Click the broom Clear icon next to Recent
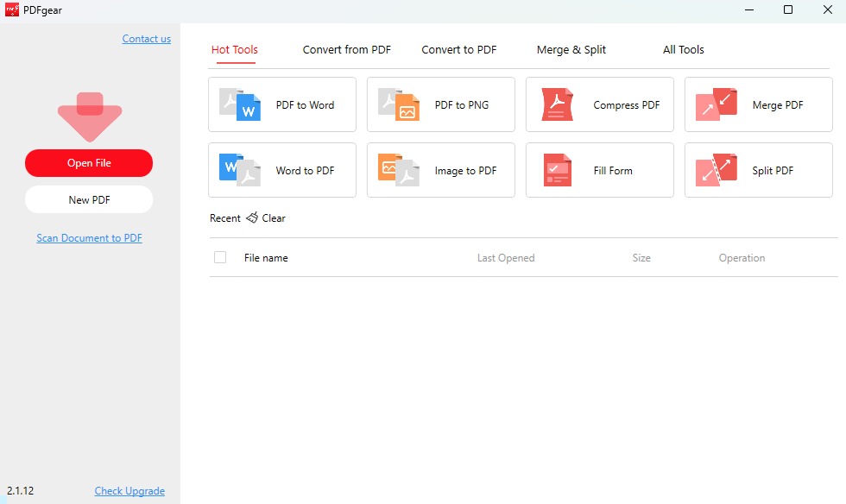This screenshot has height=504, width=846. pos(251,217)
